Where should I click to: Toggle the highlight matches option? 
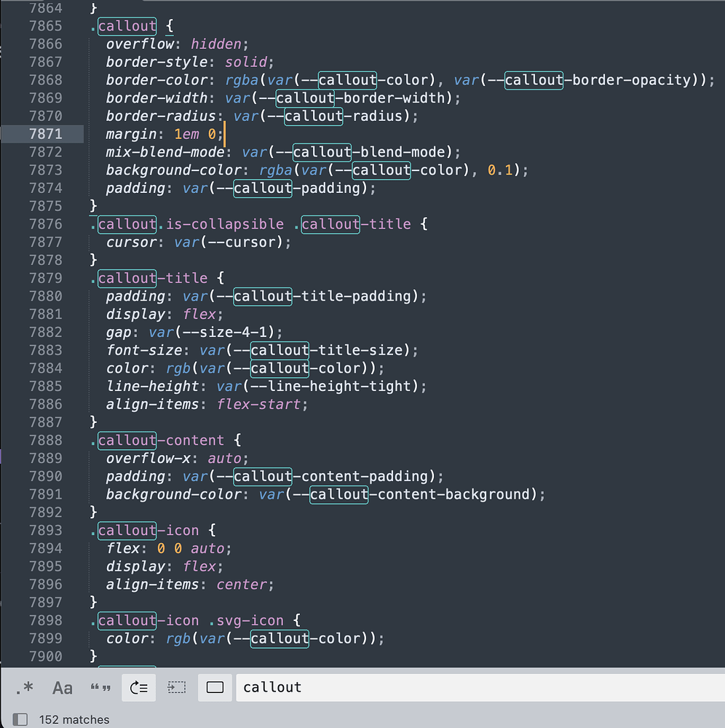click(215, 687)
